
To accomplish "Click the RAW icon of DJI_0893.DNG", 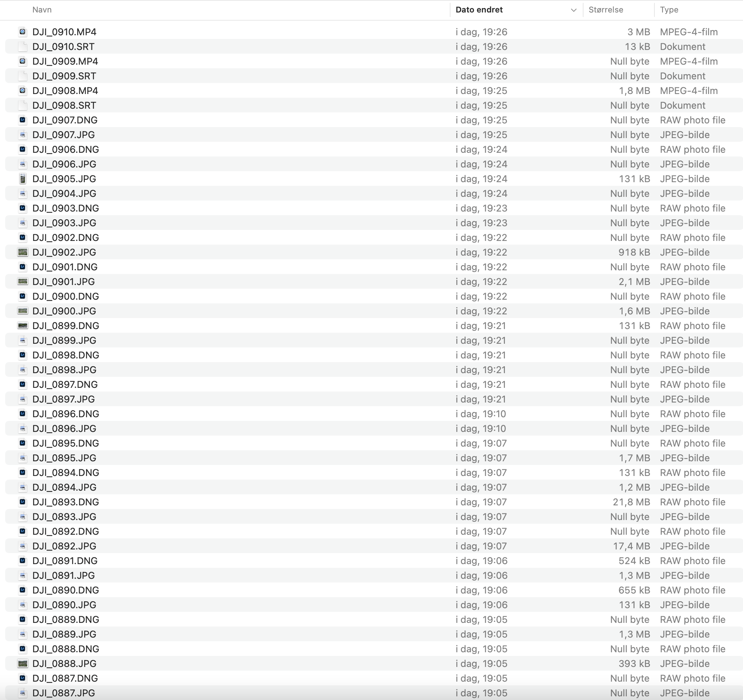I will pyautogui.click(x=23, y=502).
